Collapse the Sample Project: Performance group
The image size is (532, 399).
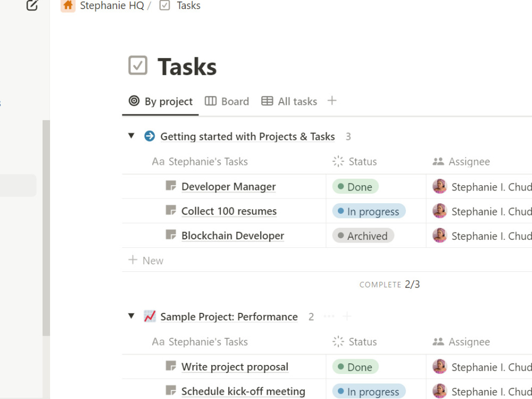coord(131,316)
